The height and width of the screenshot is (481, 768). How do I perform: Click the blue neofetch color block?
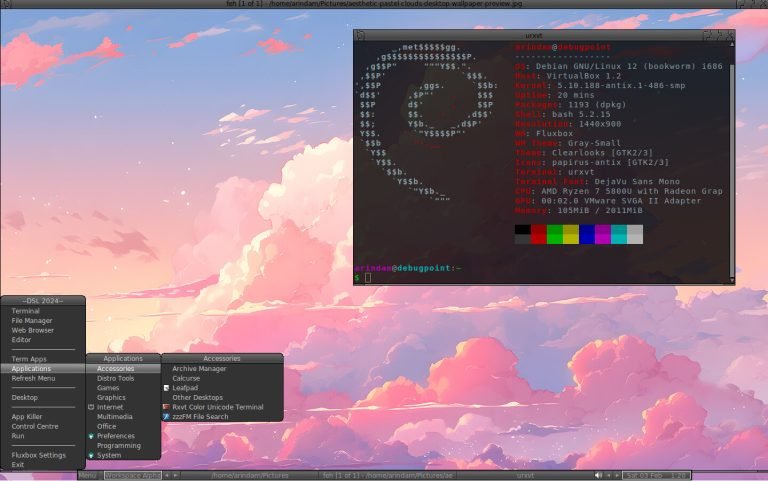point(587,235)
